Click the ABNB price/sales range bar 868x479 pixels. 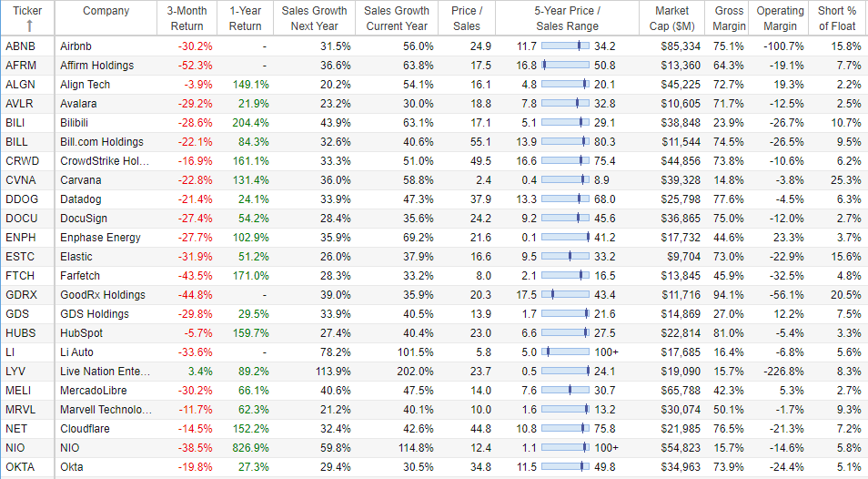coord(565,46)
